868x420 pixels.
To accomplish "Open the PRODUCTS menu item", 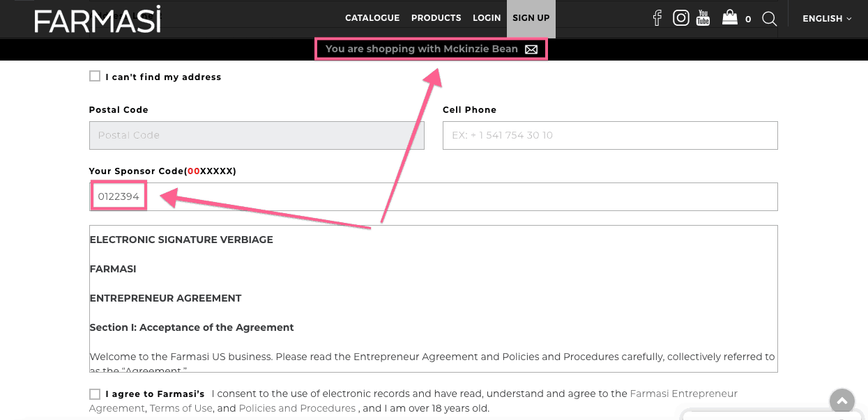I will pyautogui.click(x=436, y=18).
